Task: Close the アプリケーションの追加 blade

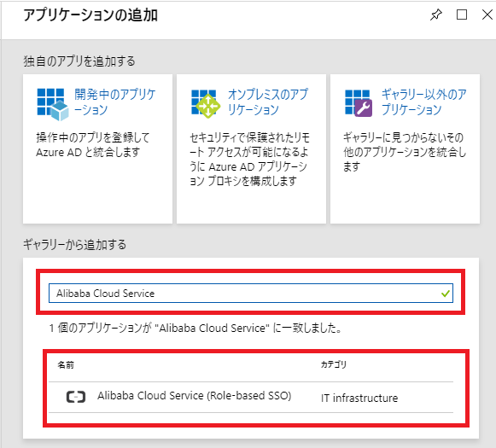Action: pyautogui.click(x=487, y=15)
